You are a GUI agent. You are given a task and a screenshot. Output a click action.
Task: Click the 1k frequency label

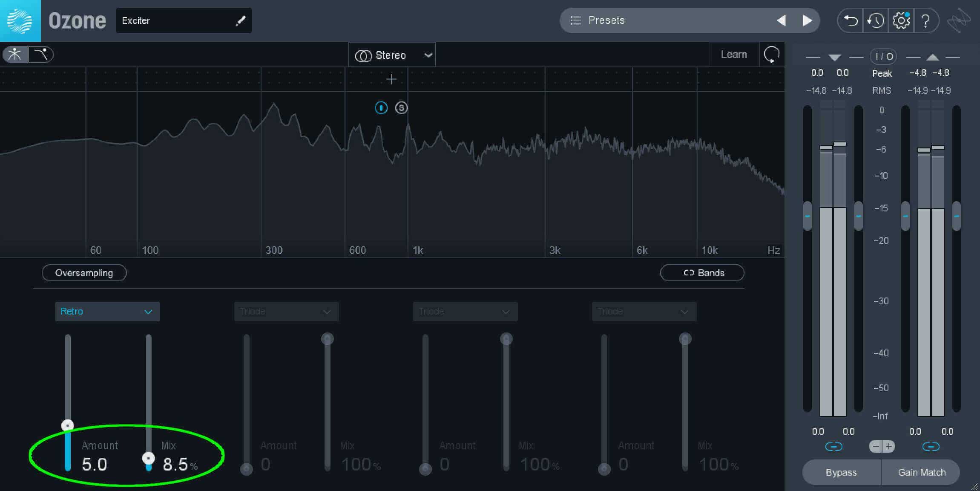(418, 250)
